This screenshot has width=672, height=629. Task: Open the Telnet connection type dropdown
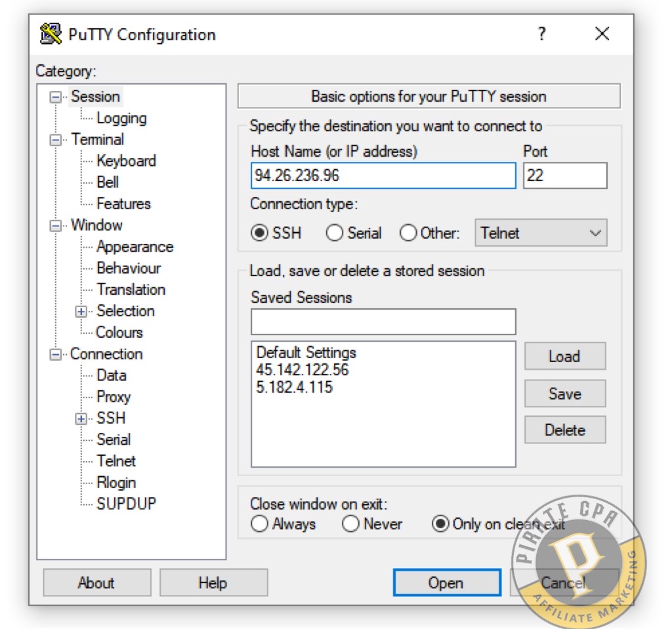point(541,233)
